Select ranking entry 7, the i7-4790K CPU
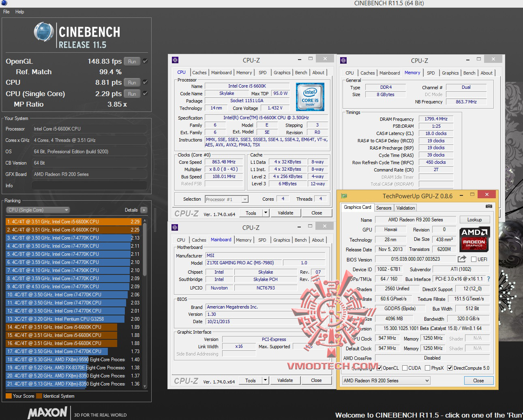This screenshot has height=420, width=523. [x=73, y=270]
